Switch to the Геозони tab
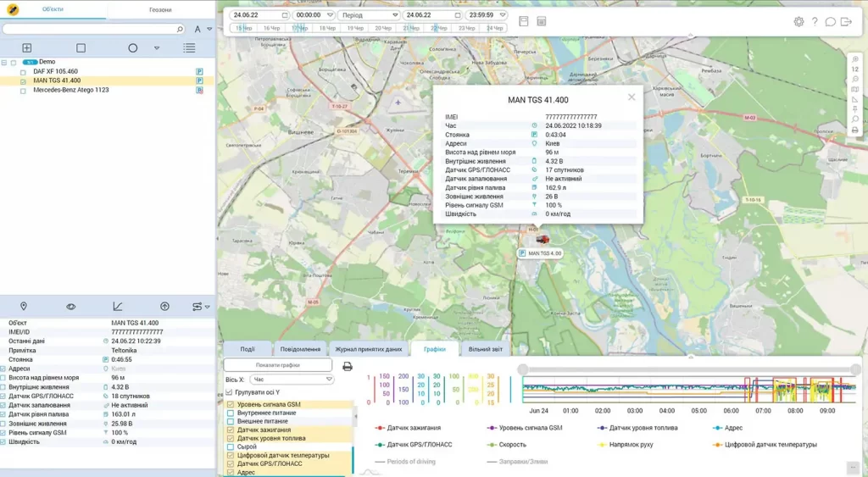Screen dimensions: 868x477 pos(160,9)
